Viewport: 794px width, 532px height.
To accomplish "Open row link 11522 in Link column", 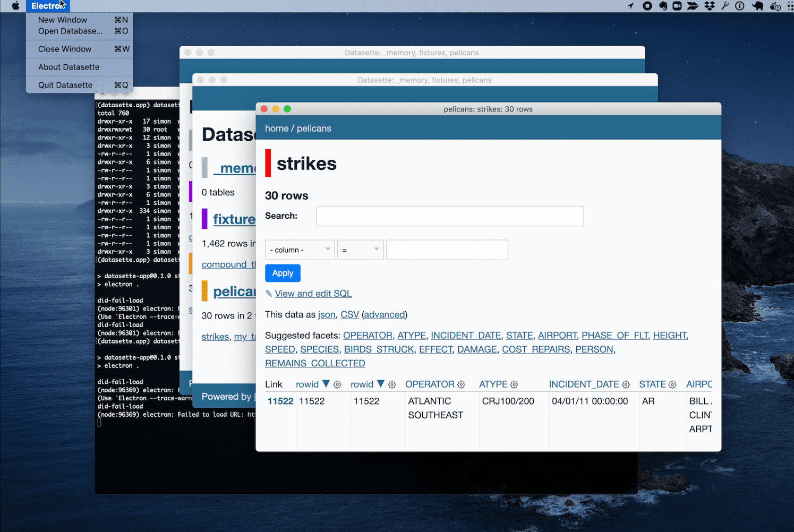I will 280,401.
